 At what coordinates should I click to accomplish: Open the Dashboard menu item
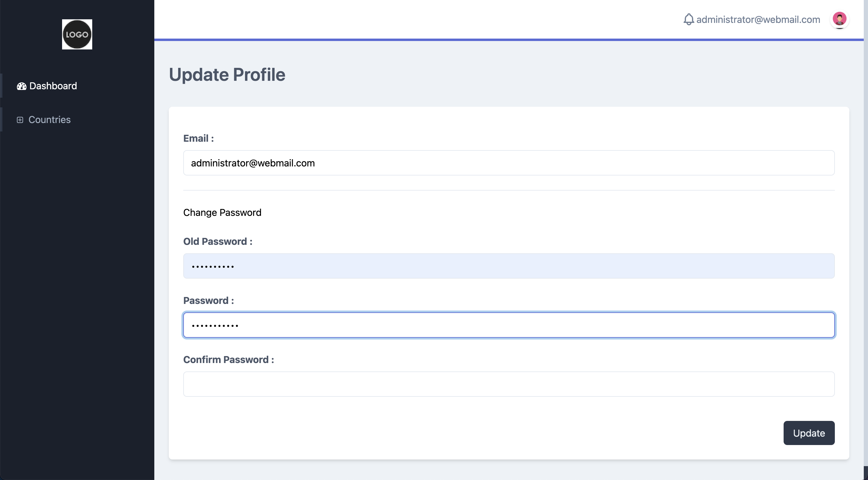[x=53, y=86]
